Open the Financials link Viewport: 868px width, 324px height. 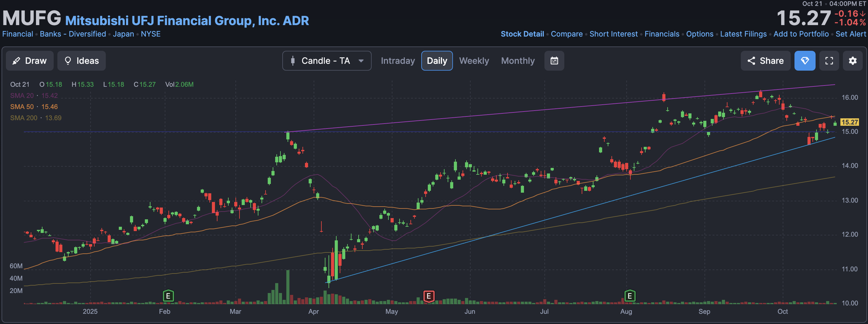(662, 34)
